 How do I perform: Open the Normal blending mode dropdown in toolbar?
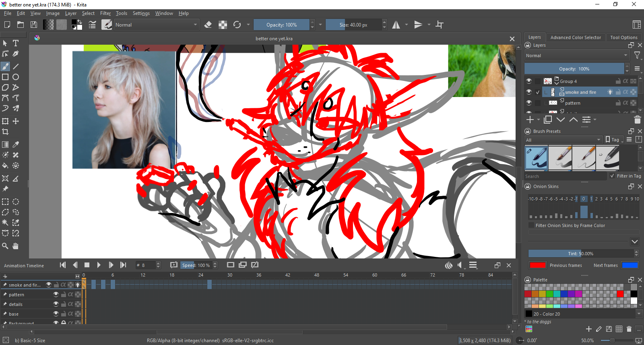156,25
